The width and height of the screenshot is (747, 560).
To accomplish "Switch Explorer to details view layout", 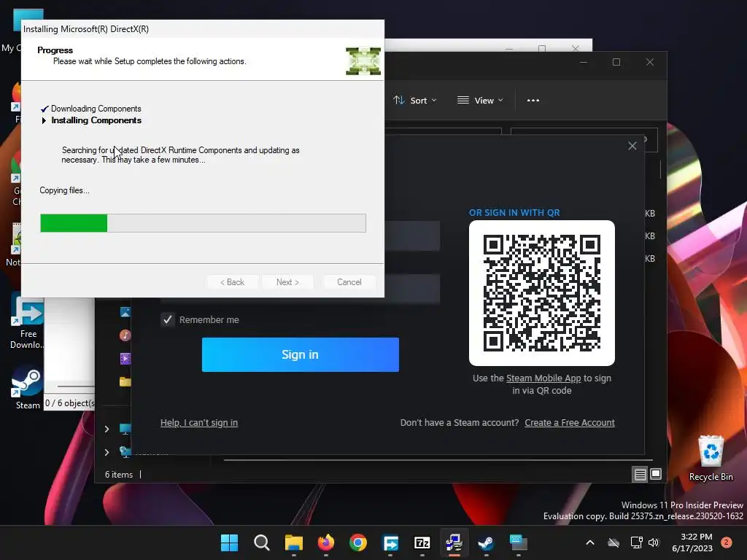I will click(x=640, y=474).
